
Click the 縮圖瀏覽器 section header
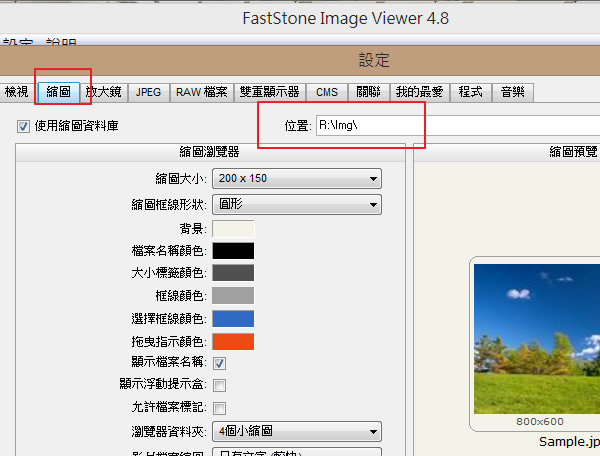(210, 152)
